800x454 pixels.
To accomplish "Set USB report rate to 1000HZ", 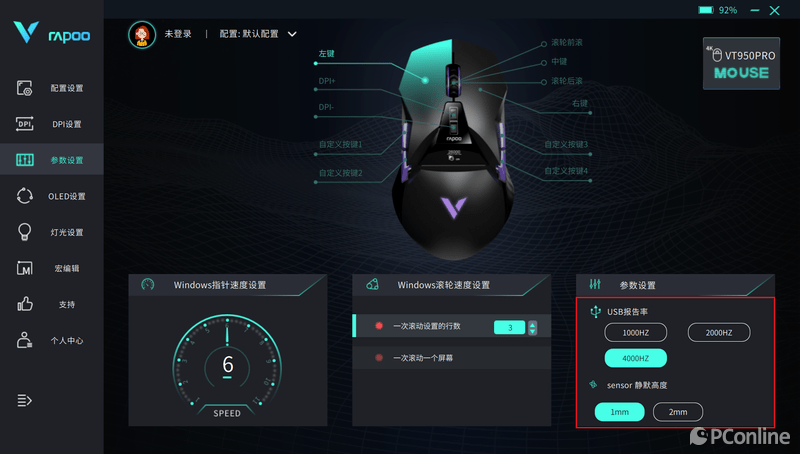I will 635,333.
